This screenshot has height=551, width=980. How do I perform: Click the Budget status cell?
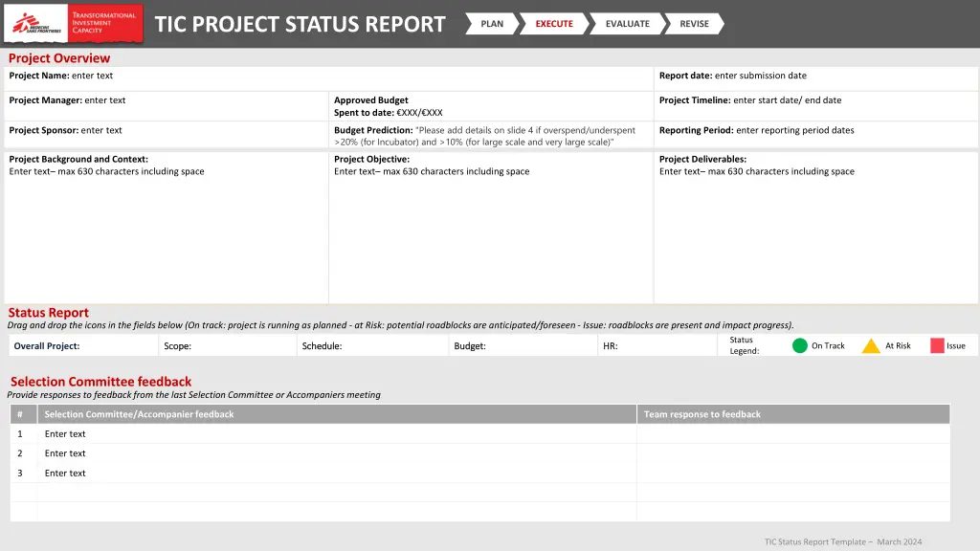(523, 346)
